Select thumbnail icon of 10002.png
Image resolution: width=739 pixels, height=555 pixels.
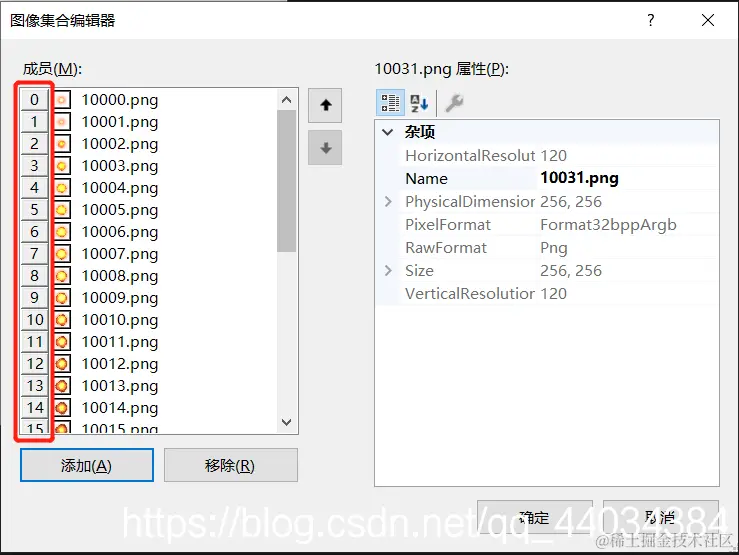62,144
